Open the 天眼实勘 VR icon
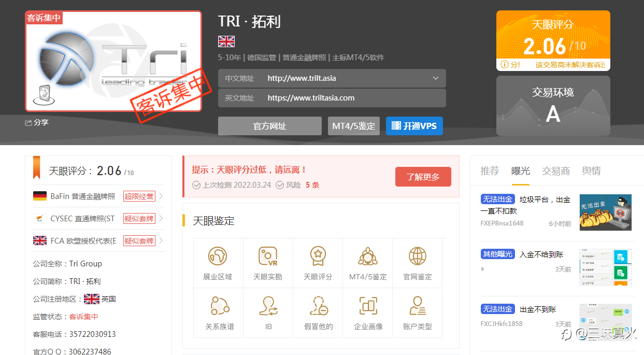 (268, 256)
